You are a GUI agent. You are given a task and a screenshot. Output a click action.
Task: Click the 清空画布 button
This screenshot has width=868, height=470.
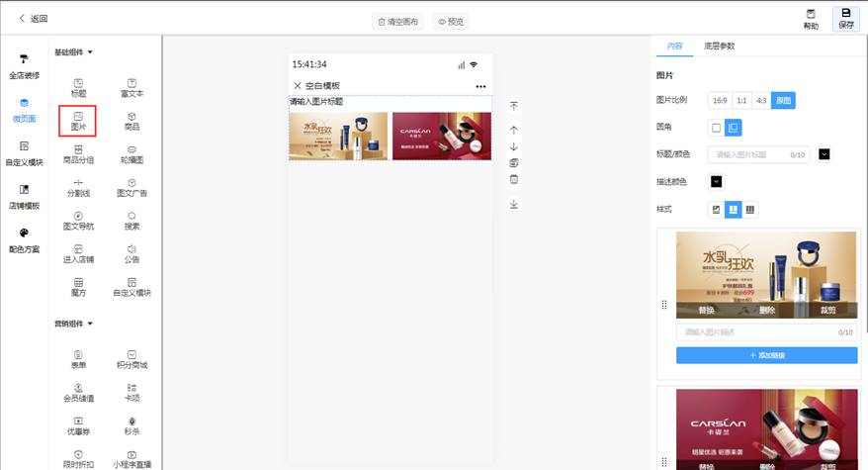tap(398, 22)
